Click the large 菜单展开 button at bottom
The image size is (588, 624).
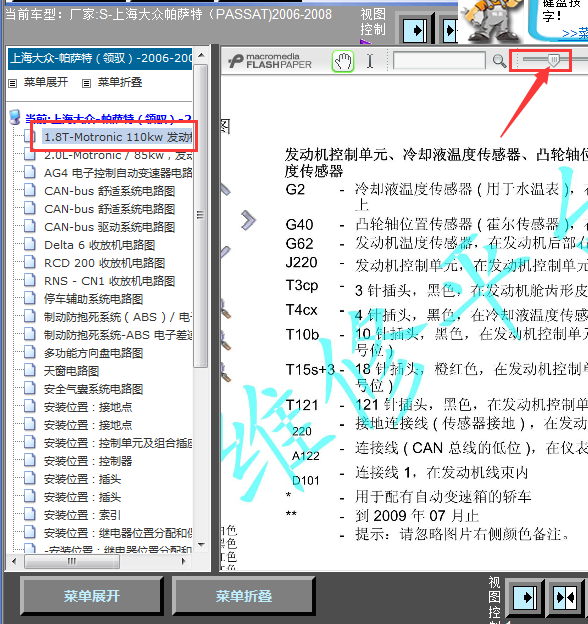(92, 596)
